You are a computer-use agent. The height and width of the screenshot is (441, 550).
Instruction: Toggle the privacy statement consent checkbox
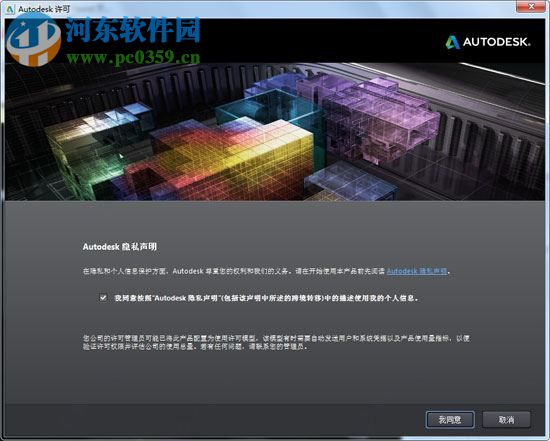[103, 298]
